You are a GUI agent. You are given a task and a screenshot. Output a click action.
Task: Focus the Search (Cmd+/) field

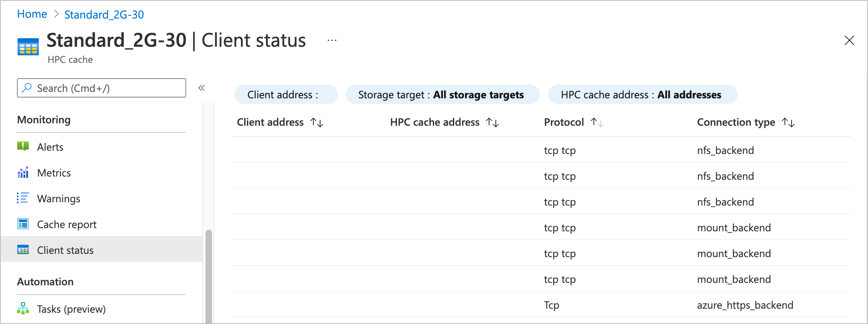tap(102, 88)
